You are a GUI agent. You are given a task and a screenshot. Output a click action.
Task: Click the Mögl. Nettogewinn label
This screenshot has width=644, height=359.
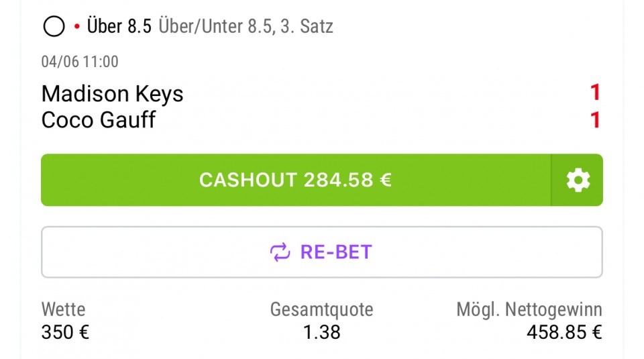(x=529, y=309)
